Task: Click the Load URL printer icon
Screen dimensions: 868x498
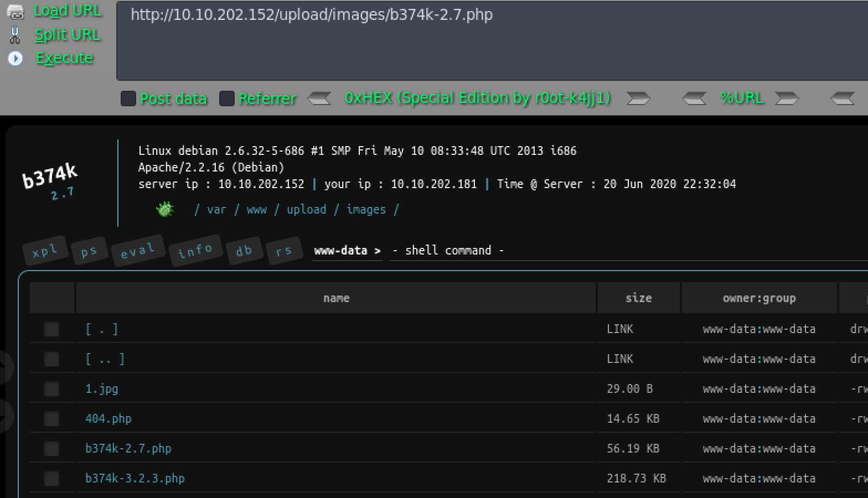Action: 15,11
